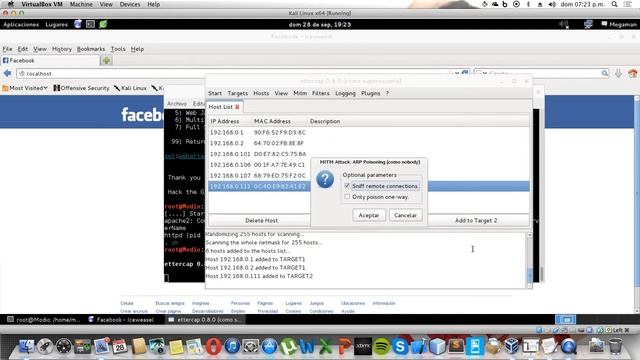Screen dimensions: 640x360
Task: Open ettercap Hosts menu
Action: (261, 93)
